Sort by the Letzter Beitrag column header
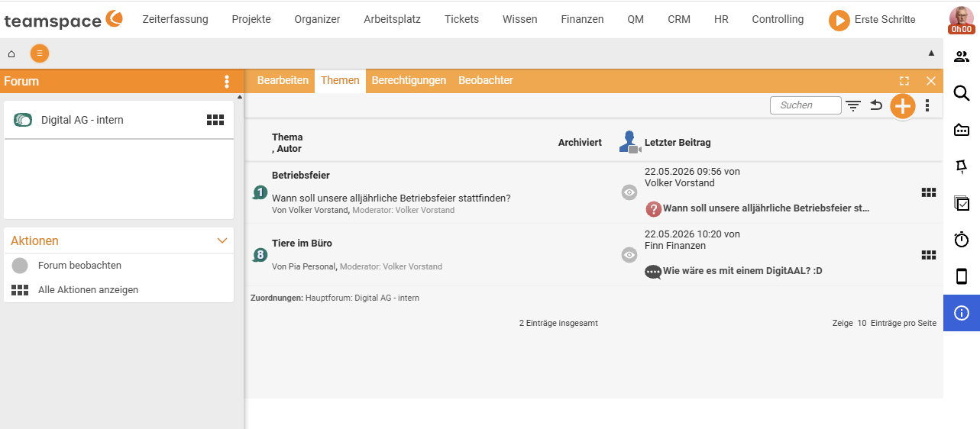980x429 pixels. point(678,143)
